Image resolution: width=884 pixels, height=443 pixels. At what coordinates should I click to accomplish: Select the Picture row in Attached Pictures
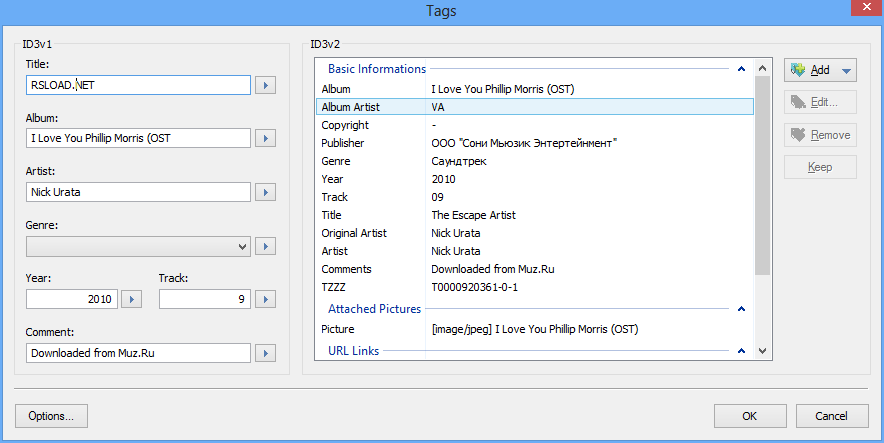click(x=534, y=329)
